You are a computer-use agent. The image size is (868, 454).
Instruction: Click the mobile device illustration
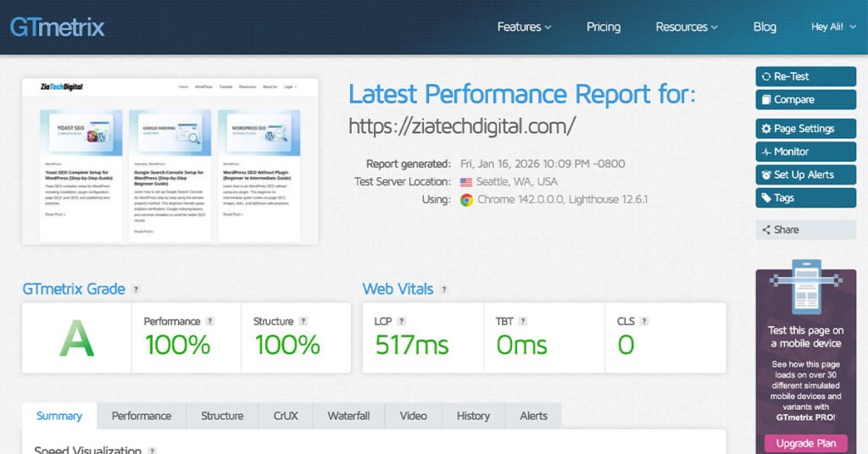point(805,286)
